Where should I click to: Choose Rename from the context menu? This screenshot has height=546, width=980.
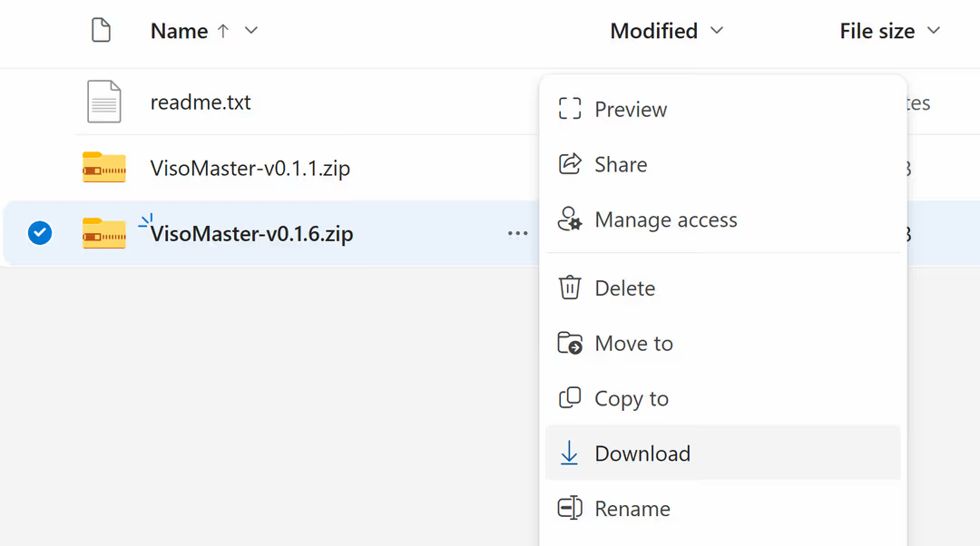coord(722,508)
